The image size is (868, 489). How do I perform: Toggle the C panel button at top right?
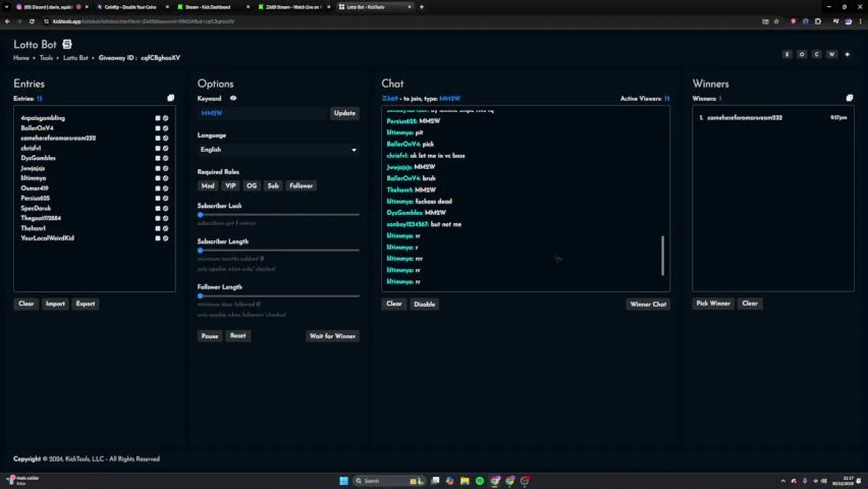click(x=816, y=54)
